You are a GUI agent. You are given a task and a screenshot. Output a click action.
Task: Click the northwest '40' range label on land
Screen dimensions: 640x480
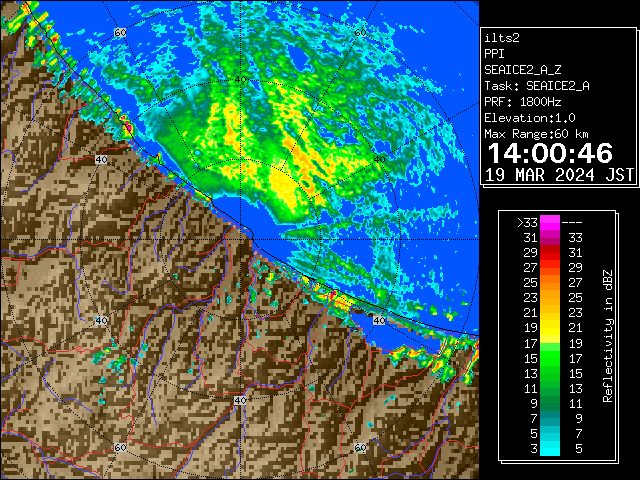tap(101, 159)
